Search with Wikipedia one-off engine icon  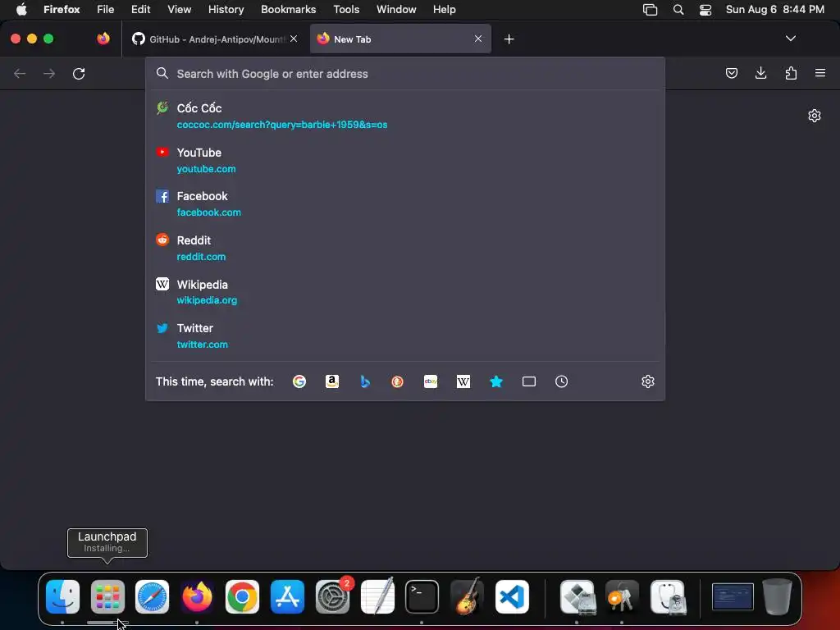(x=463, y=381)
